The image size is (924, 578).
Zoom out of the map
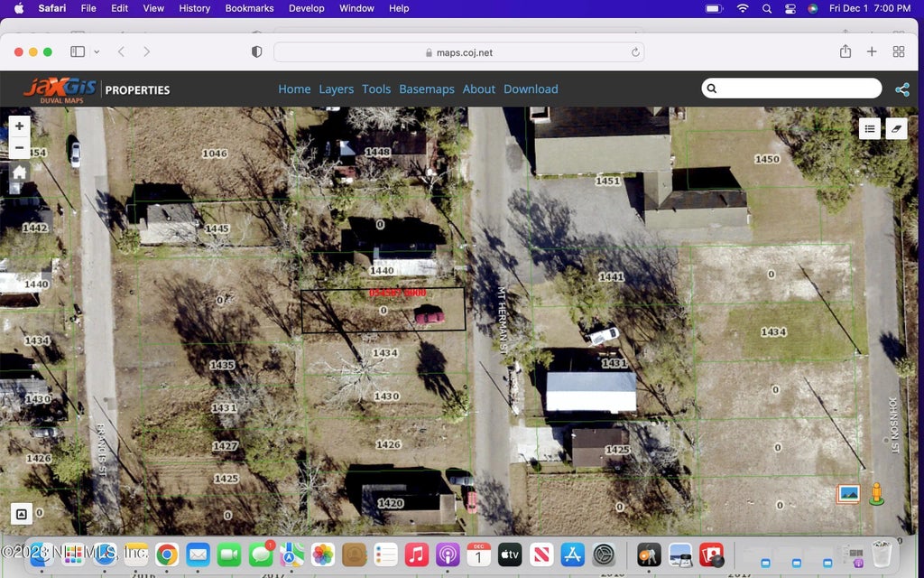coord(19,147)
